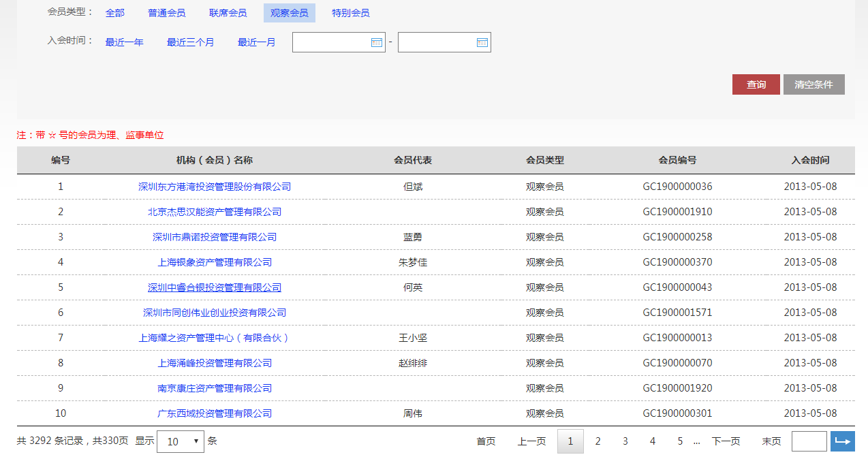Filter by 最近三个月 join time

[191, 42]
